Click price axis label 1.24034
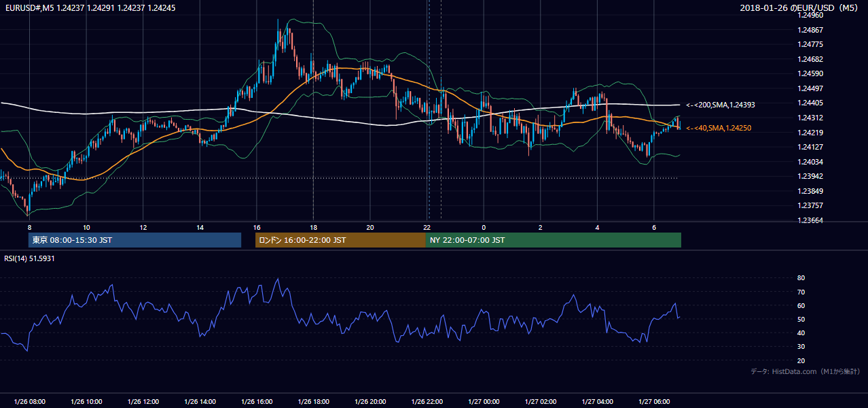This screenshot has height=408, width=868. [810, 162]
